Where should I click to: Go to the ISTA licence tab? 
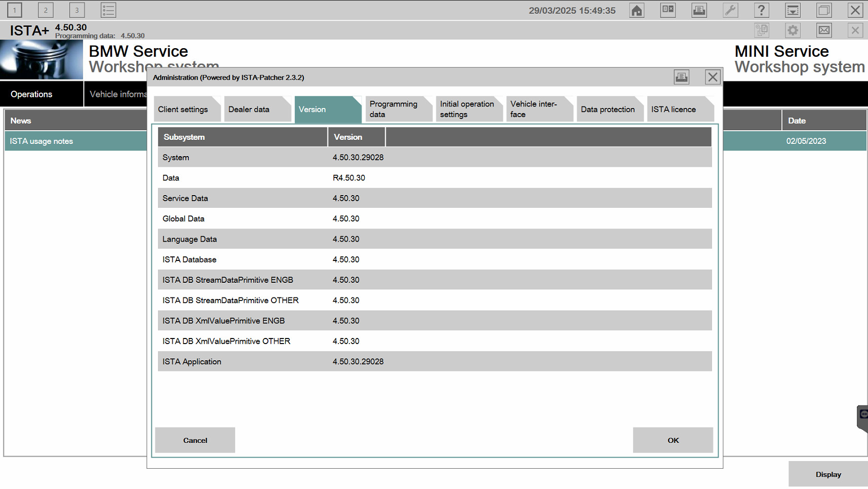pos(674,109)
